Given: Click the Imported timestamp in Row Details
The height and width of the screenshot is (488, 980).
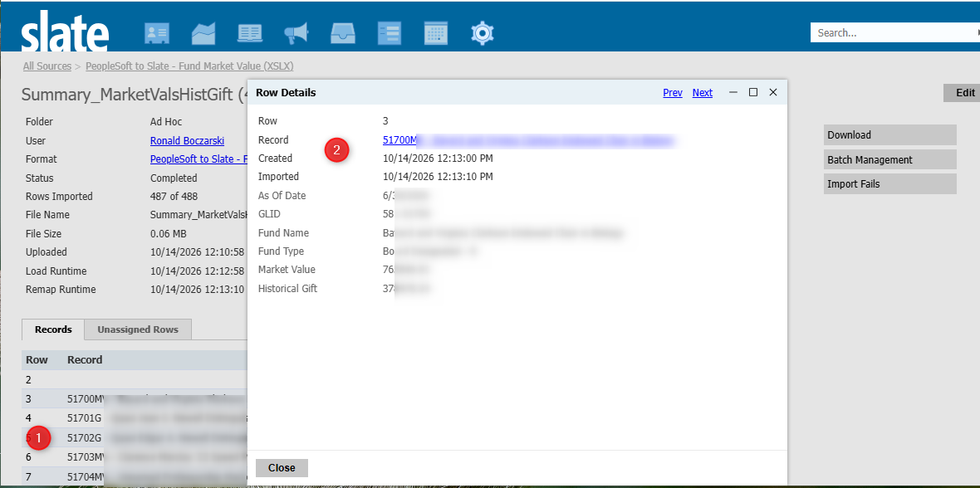Looking at the screenshot, I should (439, 177).
